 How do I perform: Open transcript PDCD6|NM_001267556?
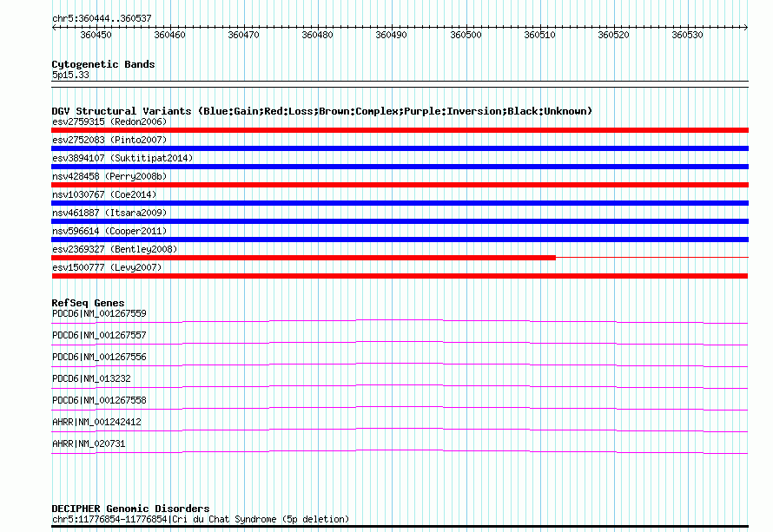click(99, 358)
